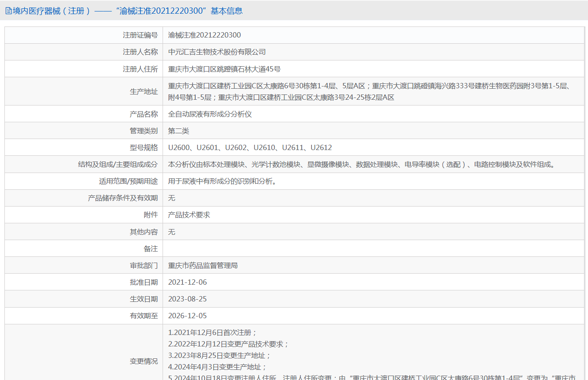Open the 产品技术要求 attachment text

[x=189, y=215]
